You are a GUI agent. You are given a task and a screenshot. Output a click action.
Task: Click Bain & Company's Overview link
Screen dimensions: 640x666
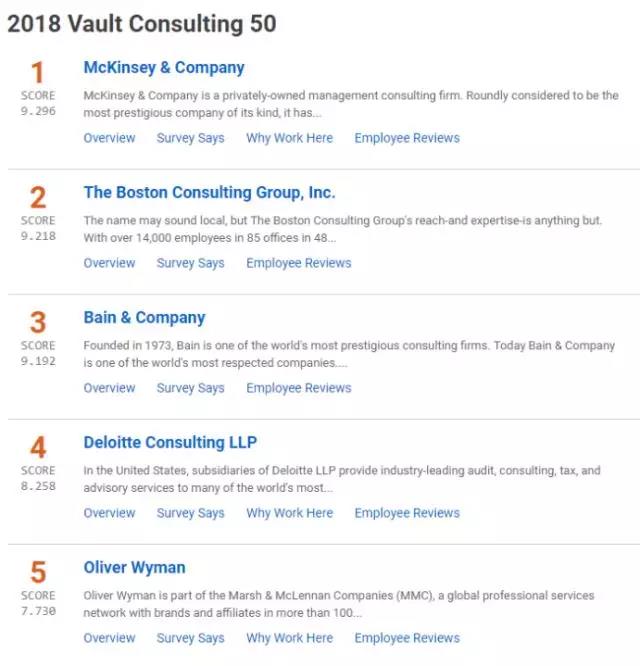(x=109, y=388)
